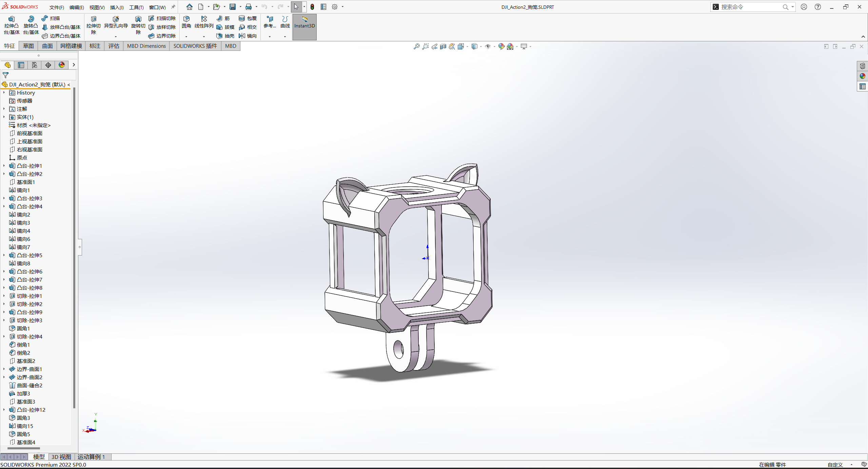Click the feature tree horizontal scrollbar
The width and height of the screenshot is (868, 469).
tap(23, 448)
